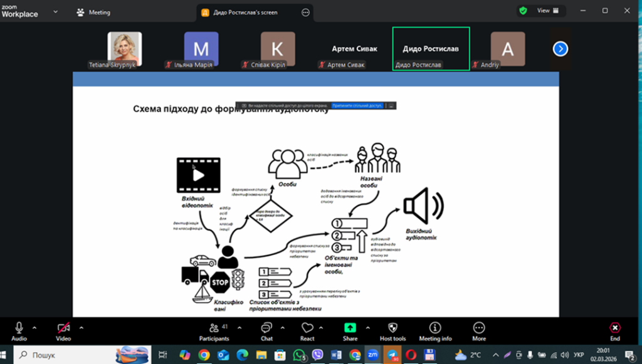Show next participants with blue arrow
The height and width of the screenshot is (364, 642).
(560, 48)
